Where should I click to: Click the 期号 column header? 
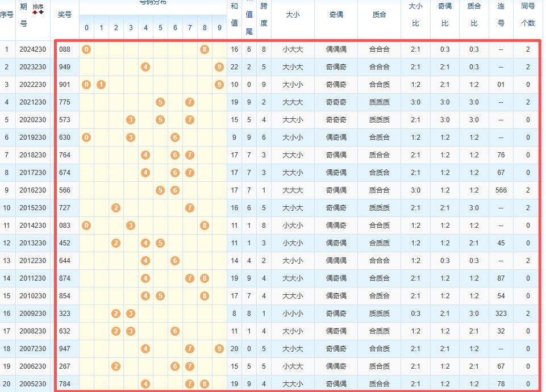coord(23,15)
